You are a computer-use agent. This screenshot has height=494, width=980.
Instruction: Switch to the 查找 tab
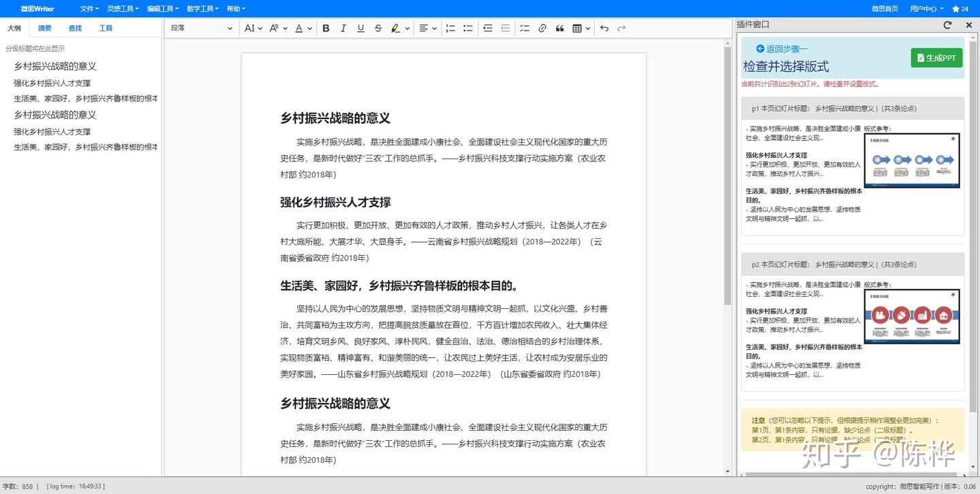(x=75, y=28)
